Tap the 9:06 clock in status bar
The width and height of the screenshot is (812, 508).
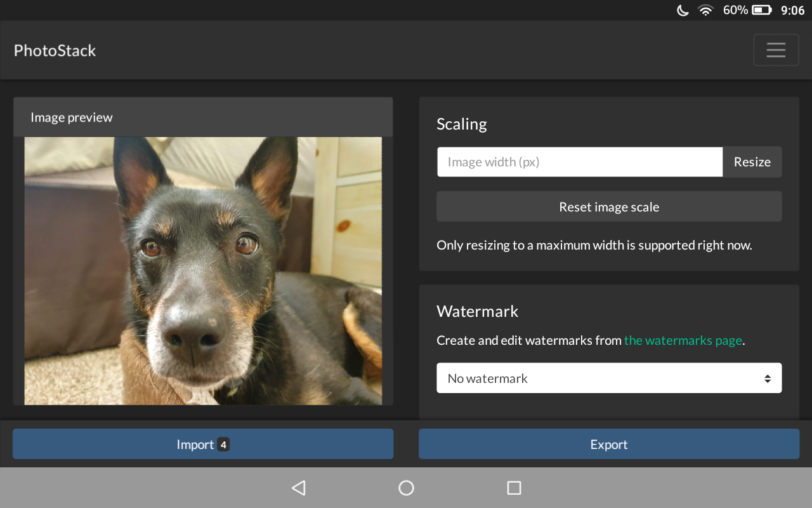tap(792, 10)
